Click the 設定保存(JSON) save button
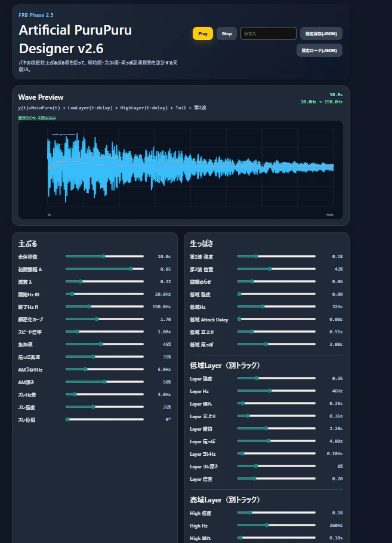 (x=321, y=33)
